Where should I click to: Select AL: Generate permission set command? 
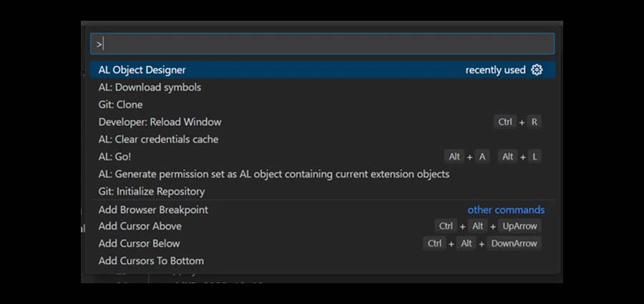(322, 174)
